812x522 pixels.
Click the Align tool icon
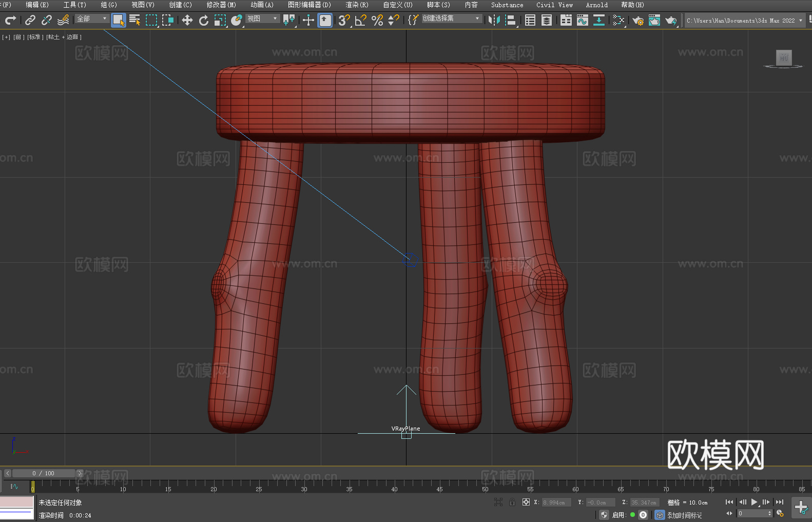coord(511,20)
